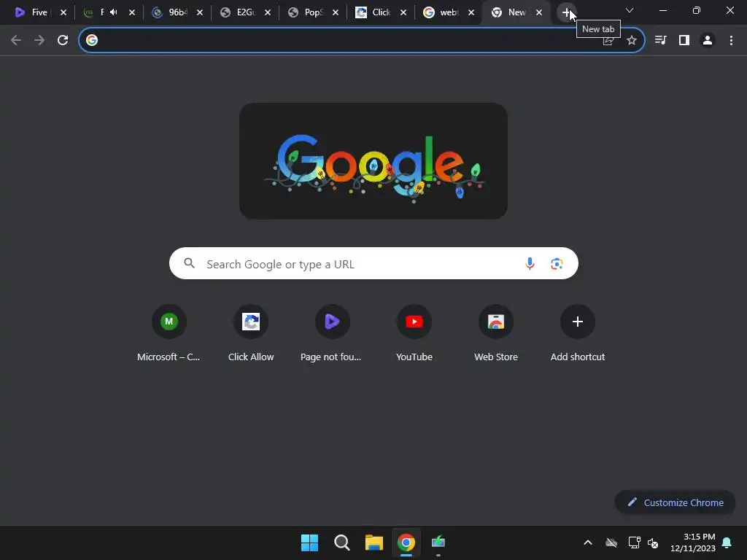The height and width of the screenshot is (560, 747).
Task: Open the Microsoft shortcut tile
Action: (169, 333)
